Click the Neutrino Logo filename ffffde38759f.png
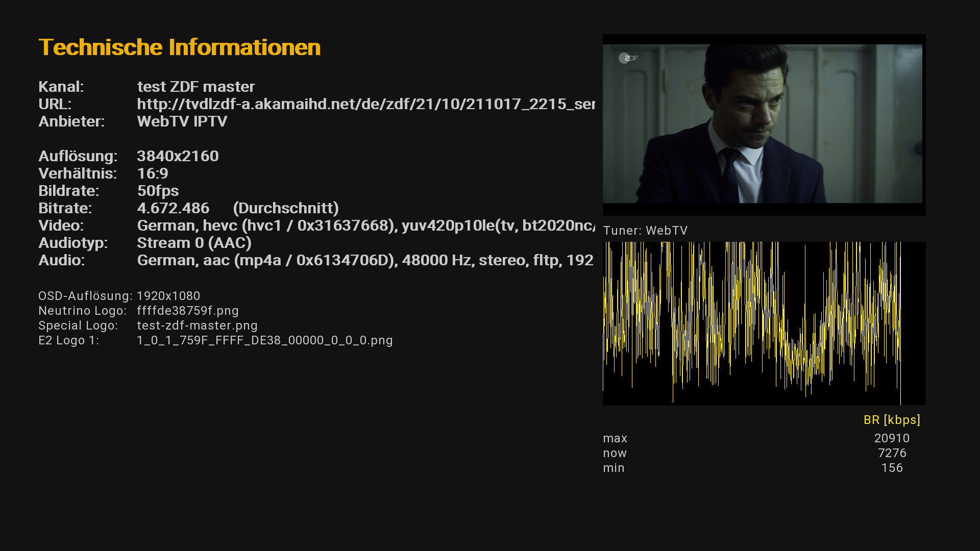The width and height of the screenshot is (980, 551). [x=187, y=311]
